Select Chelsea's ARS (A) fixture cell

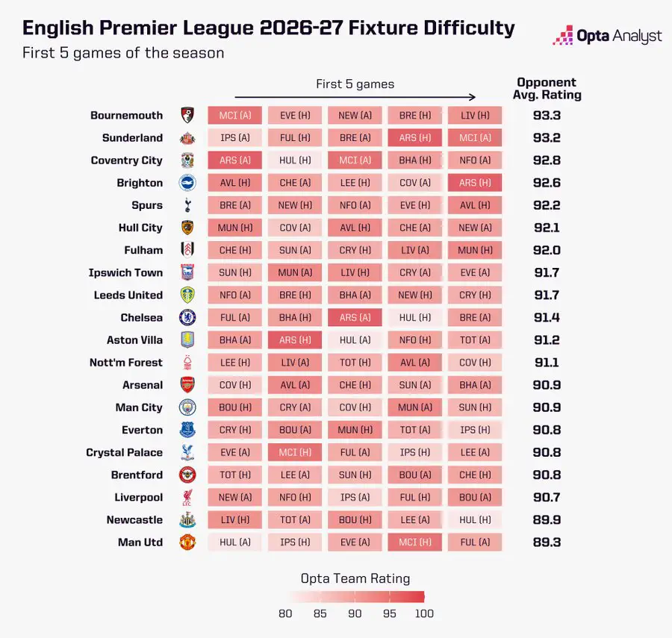[355, 318]
